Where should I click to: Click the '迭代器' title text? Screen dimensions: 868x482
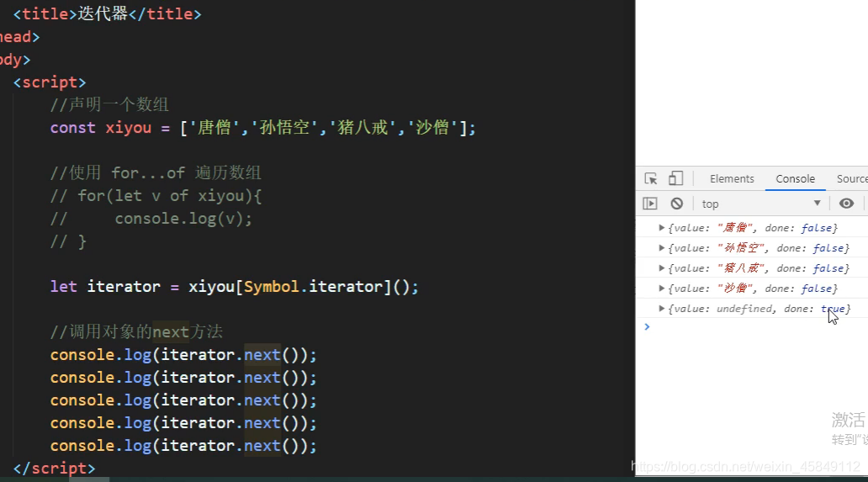(x=103, y=13)
